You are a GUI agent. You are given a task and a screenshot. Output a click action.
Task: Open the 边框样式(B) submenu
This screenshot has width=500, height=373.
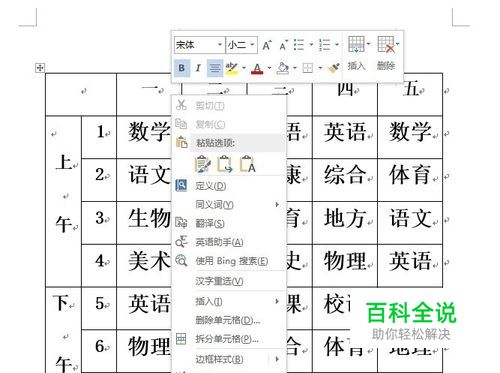pos(229,359)
